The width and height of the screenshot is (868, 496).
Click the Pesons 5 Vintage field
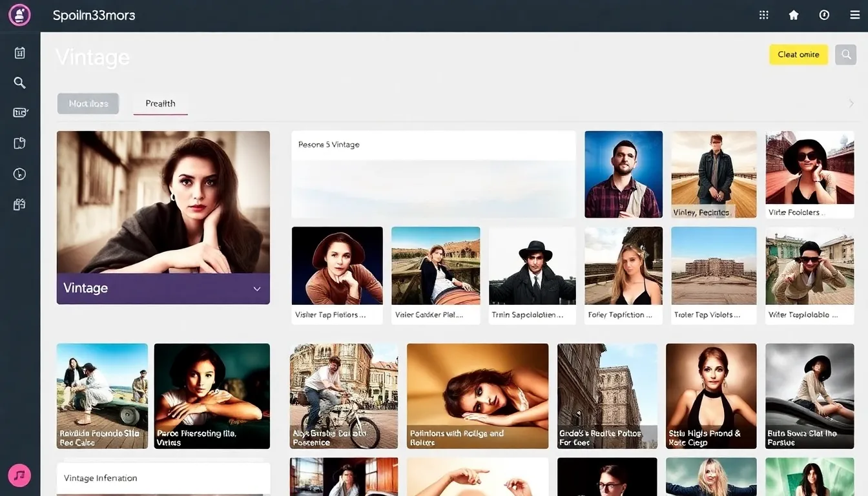[433, 145]
